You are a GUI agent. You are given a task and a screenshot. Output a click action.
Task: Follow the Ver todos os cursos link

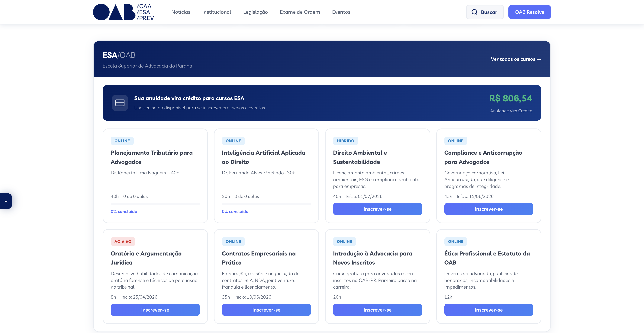[516, 59]
